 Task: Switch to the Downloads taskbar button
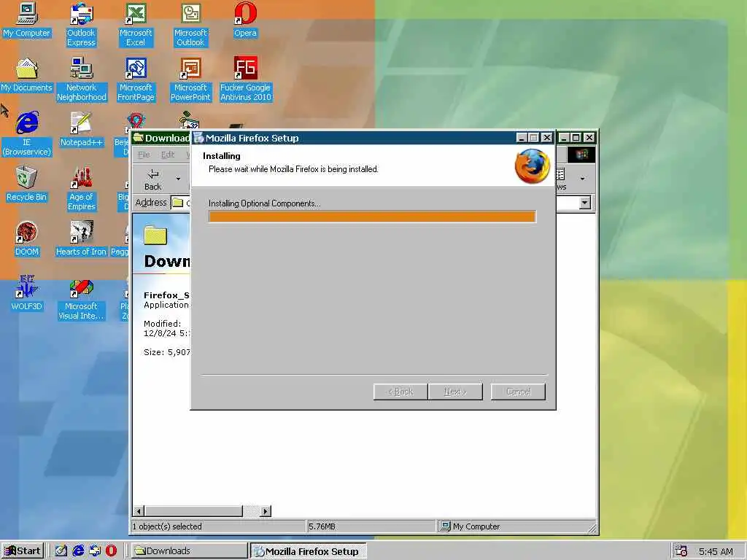click(190, 551)
